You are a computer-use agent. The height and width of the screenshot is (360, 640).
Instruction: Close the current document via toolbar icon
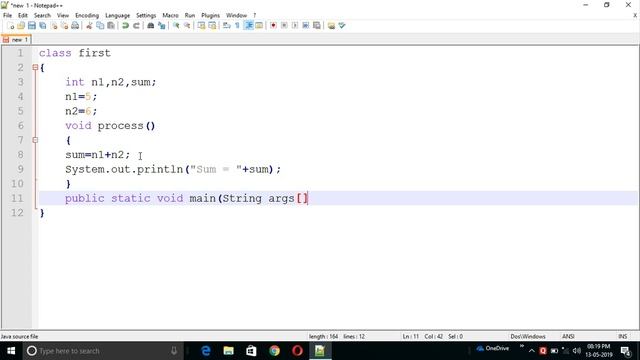53,26
